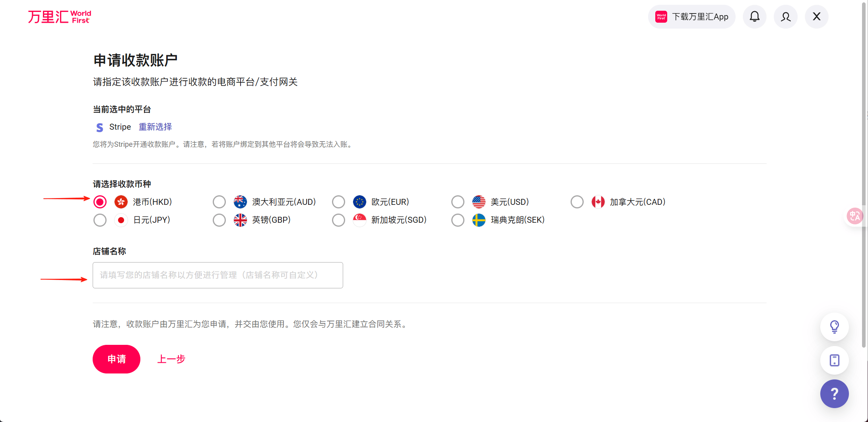This screenshot has width=868, height=422.
Task: Open the purple question mark help button
Action: (x=834, y=394)
